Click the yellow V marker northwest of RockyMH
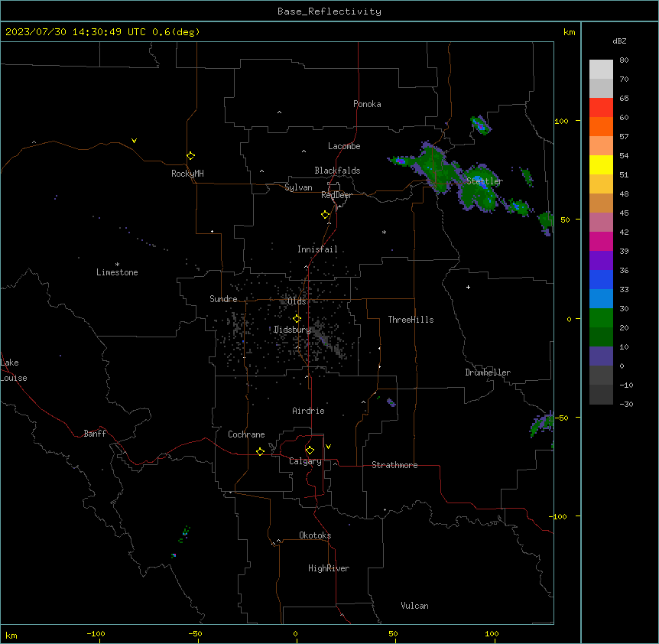659x644 pixels. (x=134, y=141)
